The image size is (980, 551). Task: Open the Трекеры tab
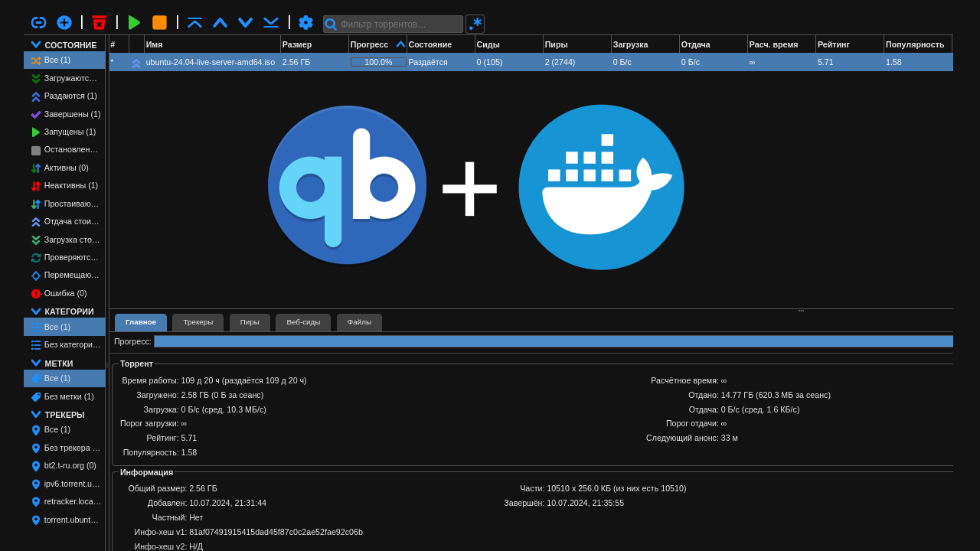coord(198,322)
